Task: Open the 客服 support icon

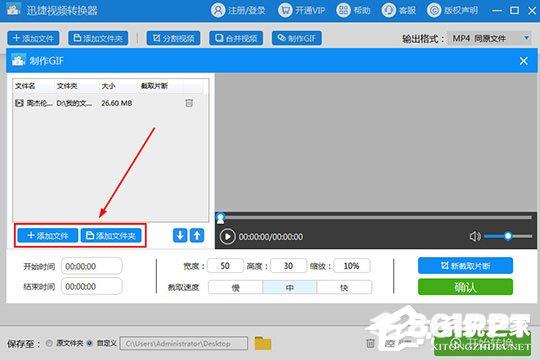Action: (x=388, y=10)
